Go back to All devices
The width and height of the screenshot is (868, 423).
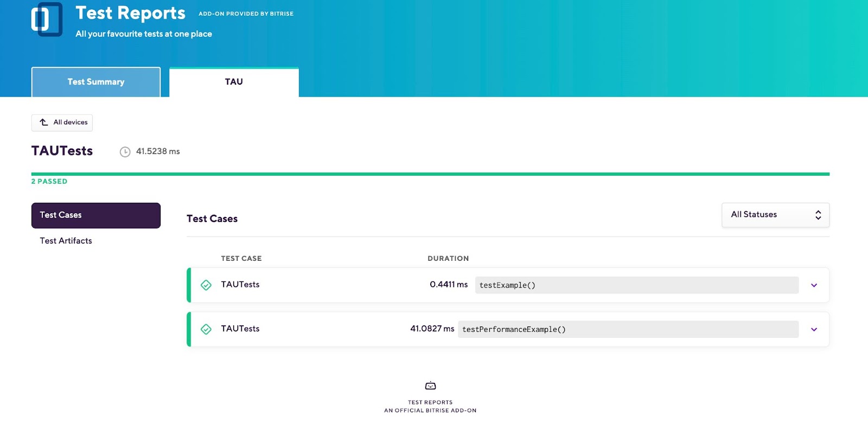pos(62,123)
